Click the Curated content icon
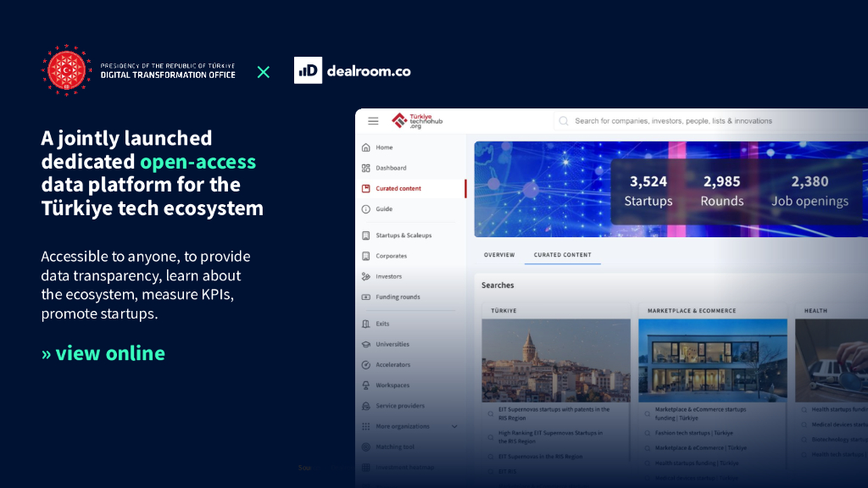This screenshot has height=488, width=868. [366, 188]
